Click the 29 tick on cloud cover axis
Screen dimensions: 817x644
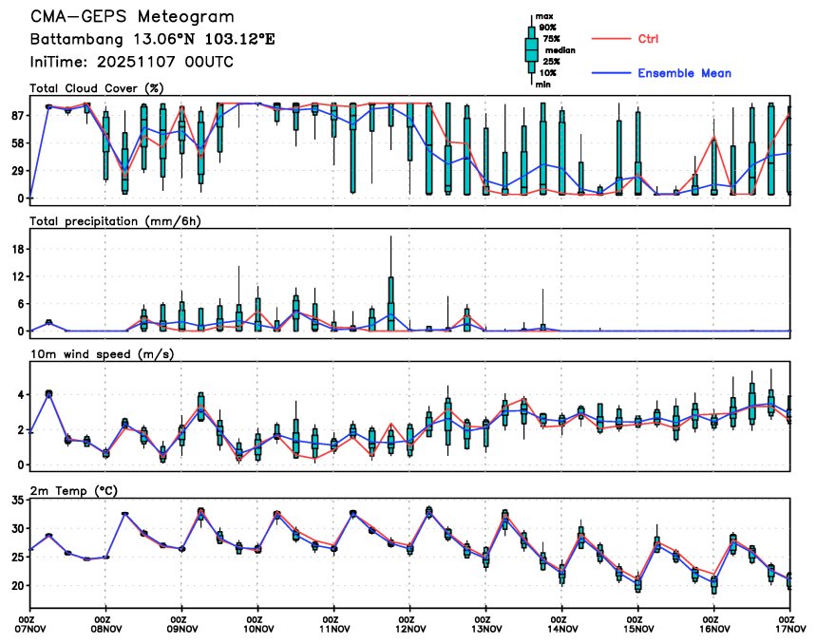tap(18, 171)
